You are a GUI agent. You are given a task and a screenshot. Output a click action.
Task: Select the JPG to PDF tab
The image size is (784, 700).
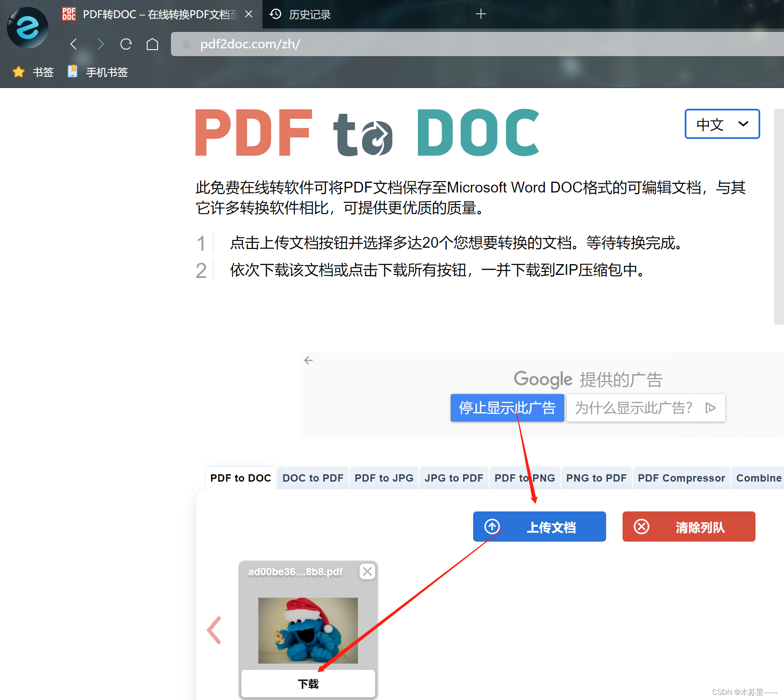tap(454, 478)
